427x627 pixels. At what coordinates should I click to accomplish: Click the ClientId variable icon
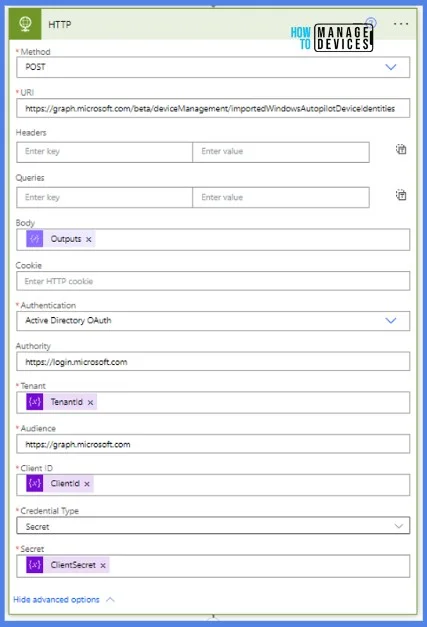[x=35, y=483]
